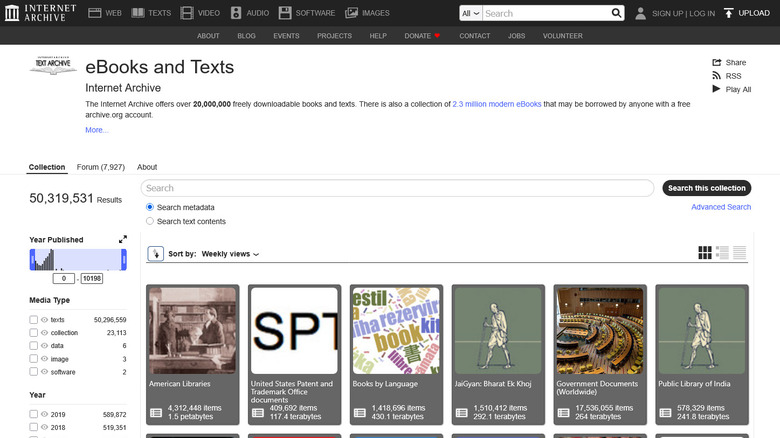Viewport: 780px width, 438px height.
Task: Open the Advanced Search link
Action: point(721,207)
